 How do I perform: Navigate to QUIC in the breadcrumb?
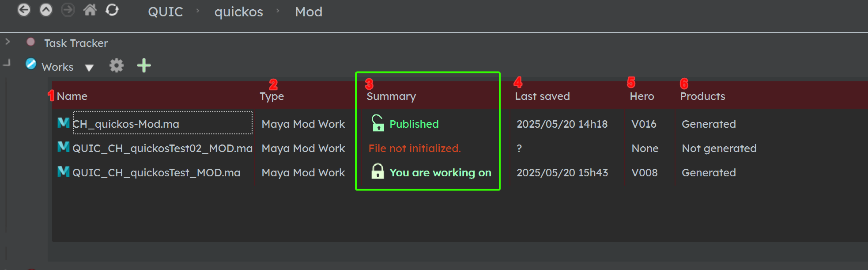click(x=166, y=12)
